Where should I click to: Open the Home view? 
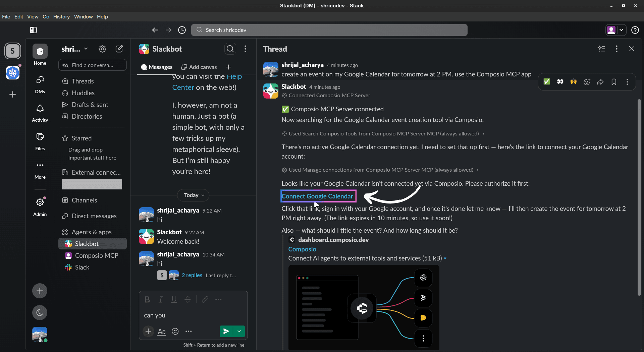tap(40, 55)
